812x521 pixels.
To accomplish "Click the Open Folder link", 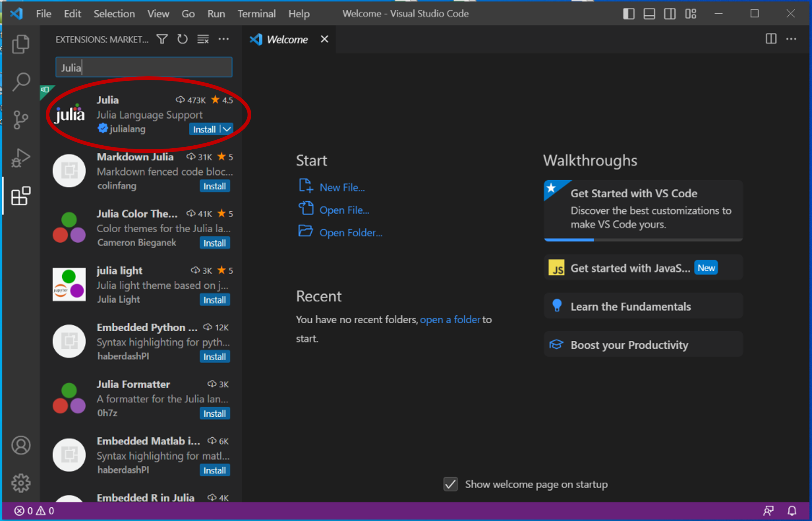I will 351,233.
